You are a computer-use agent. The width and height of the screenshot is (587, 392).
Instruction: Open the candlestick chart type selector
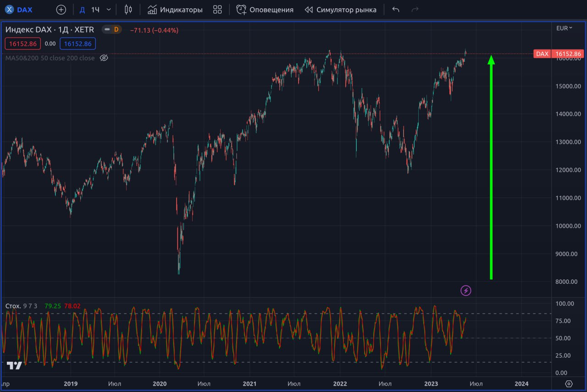pos(128,10)
